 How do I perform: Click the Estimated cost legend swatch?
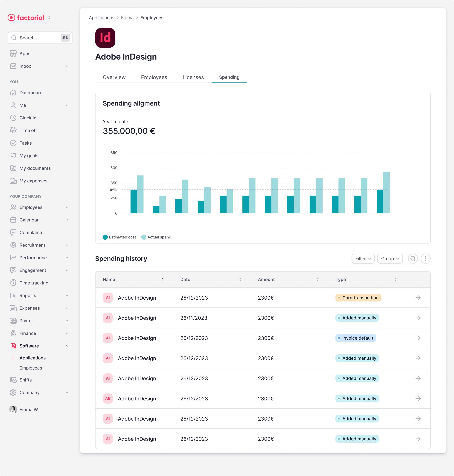[105, 237]
